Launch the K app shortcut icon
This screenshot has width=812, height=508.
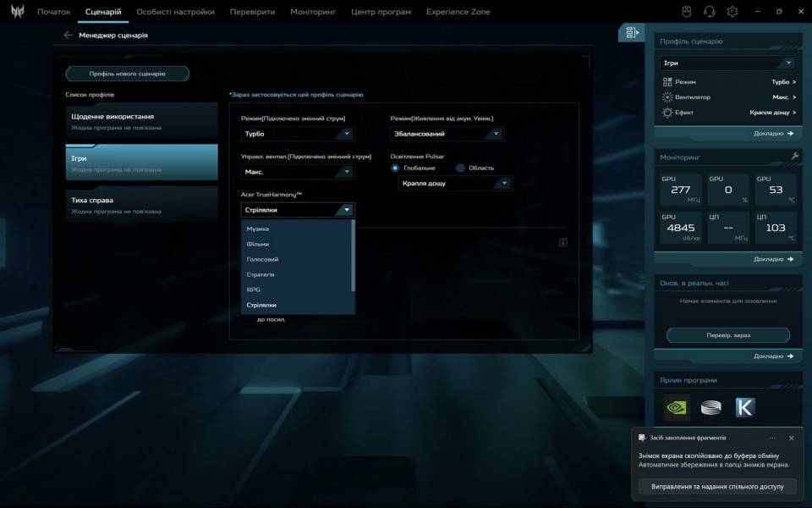coord(744,407)
